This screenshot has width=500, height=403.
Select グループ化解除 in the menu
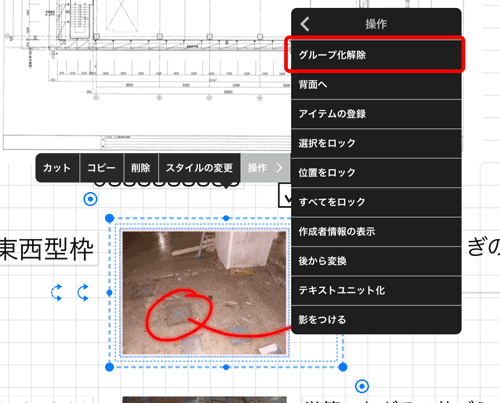tap(376, 55)
